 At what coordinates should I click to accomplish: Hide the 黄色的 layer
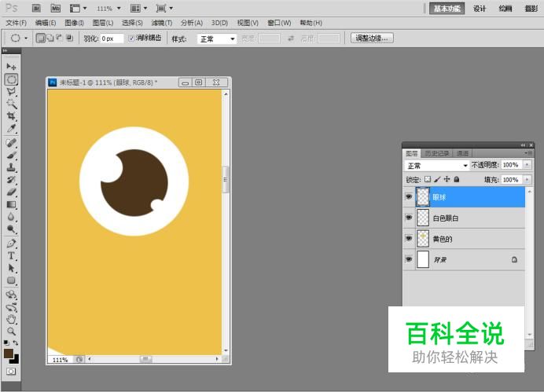point(409,239)
